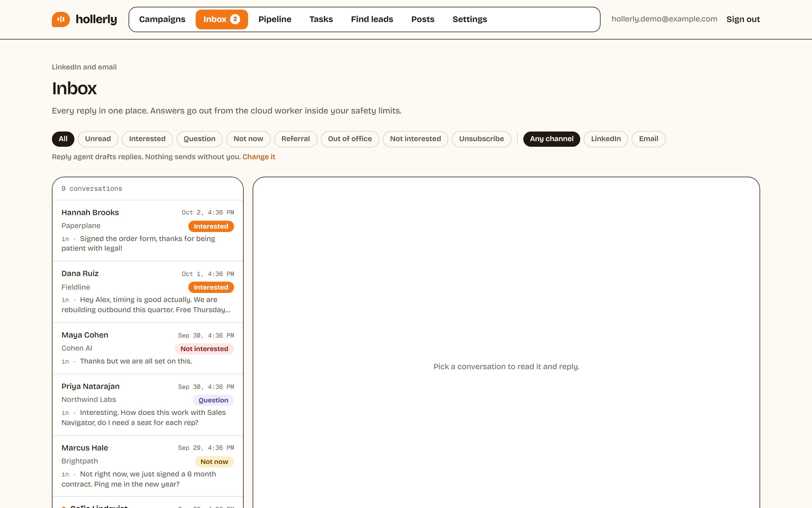Click the hollerly wordmark
Screen dimensions: 812x508
point(96,19)
